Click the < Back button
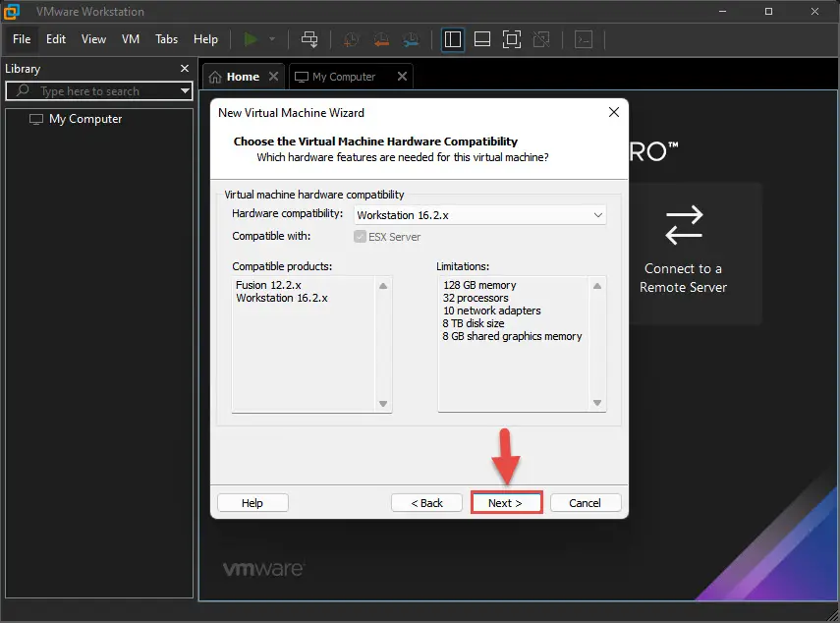 pyautogui.click(x=426, y=503)
